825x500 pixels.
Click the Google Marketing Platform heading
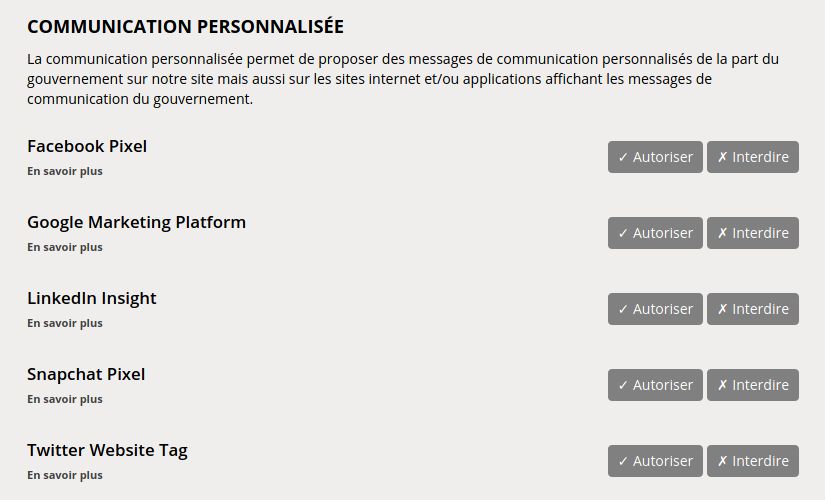tap(136, 222)
